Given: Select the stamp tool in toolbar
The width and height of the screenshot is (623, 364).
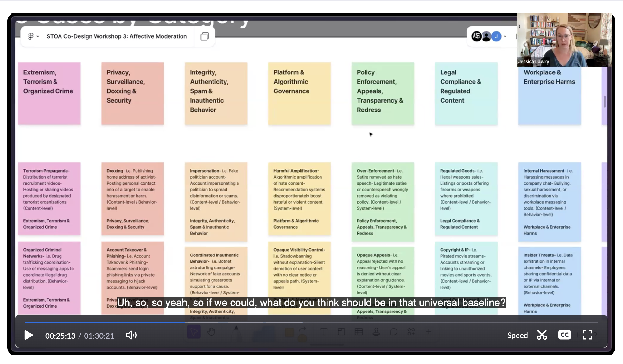Looking at the screenshot, I should pyautogui.click(x=376, y=332).
